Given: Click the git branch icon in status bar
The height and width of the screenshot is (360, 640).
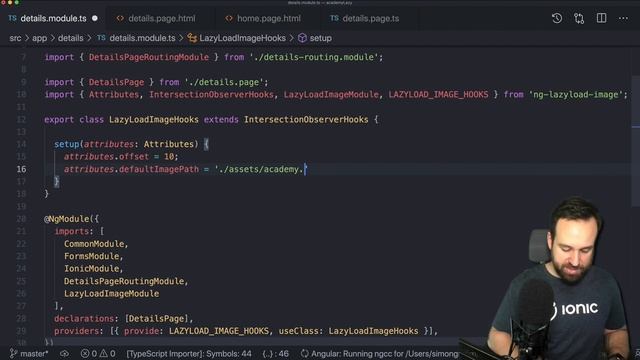Looking at the screenshot, I should tap(13, 353).
